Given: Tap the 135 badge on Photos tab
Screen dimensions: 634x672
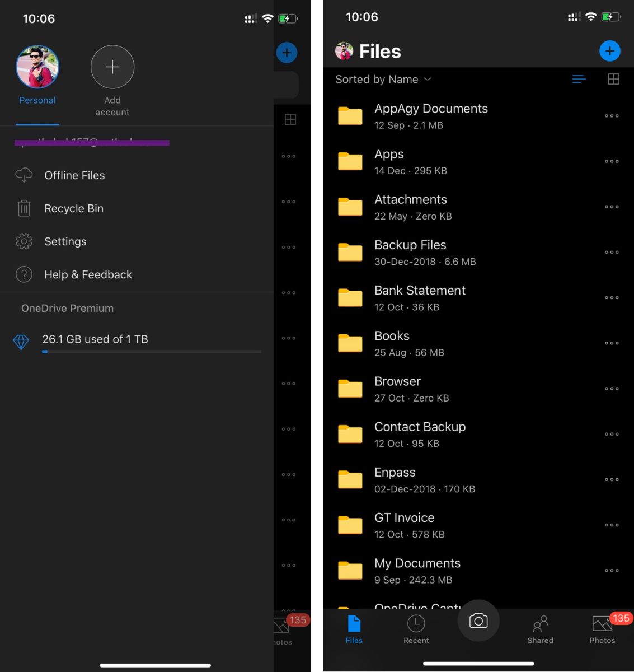Looking at the screenshot, I should [x=621, y=618].
